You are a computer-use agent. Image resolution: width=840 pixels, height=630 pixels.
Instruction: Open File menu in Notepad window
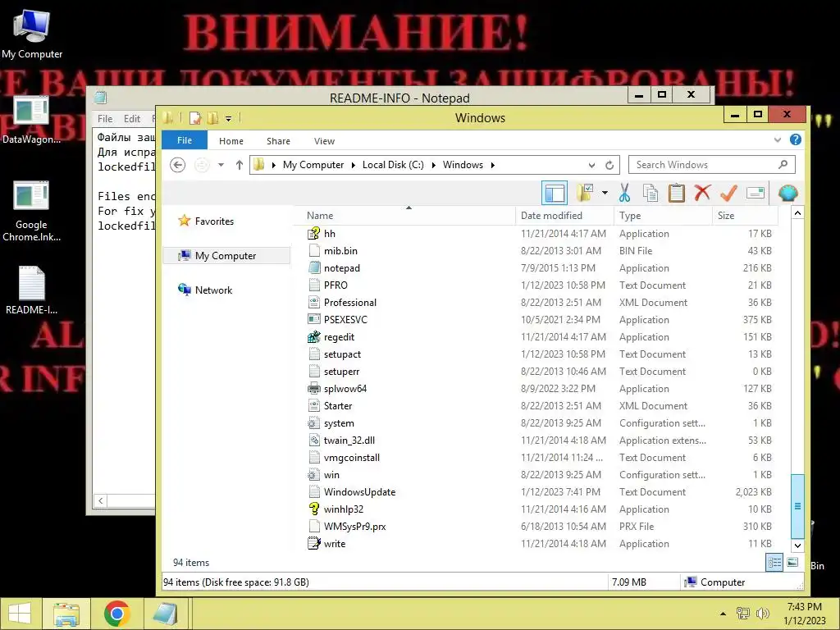click(x=105, y=119)
